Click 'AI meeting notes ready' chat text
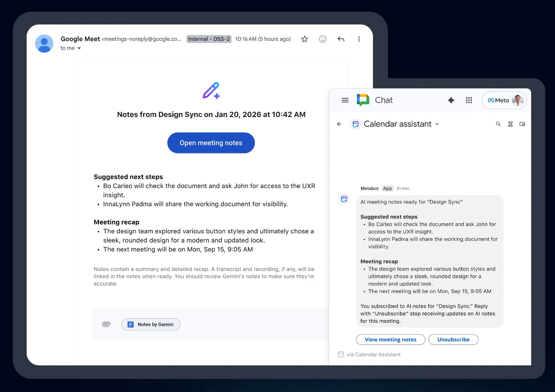This screenshot has width=555, height=392. (x=412, y=202)
